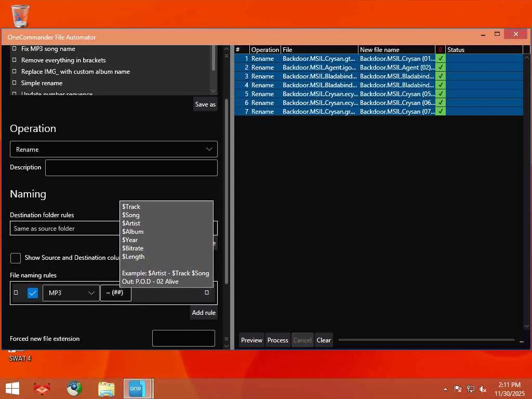Open the Action Center flag icon

coord(458,389)
